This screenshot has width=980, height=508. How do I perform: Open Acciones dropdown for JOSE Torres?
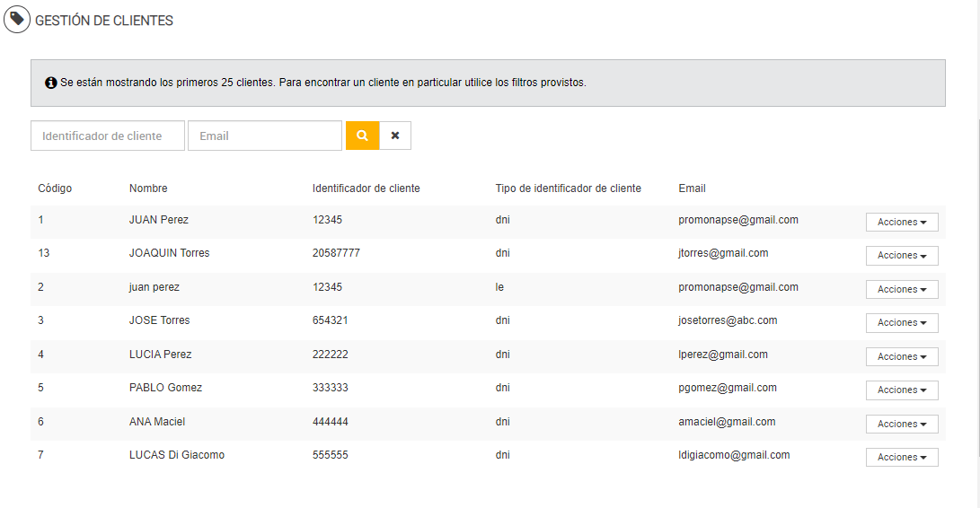point(902,323)
